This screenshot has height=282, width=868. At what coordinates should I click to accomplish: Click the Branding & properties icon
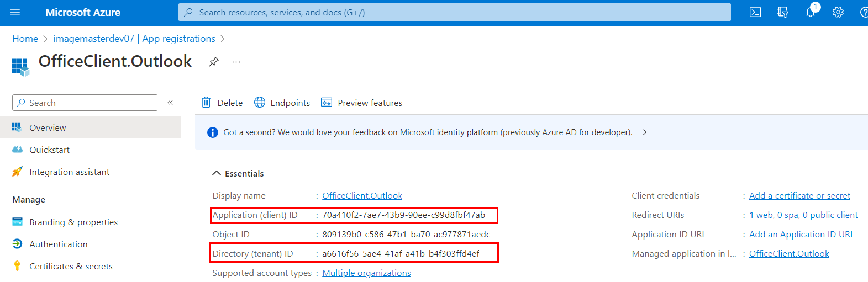17,222
